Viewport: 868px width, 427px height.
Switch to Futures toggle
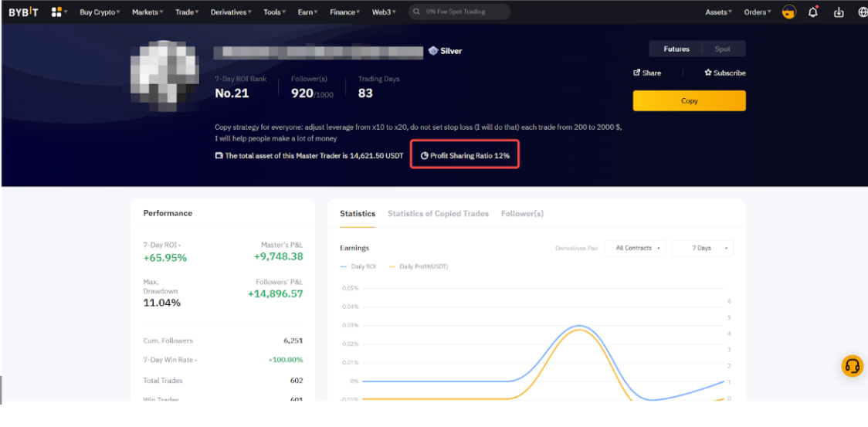tap(676, 49)
